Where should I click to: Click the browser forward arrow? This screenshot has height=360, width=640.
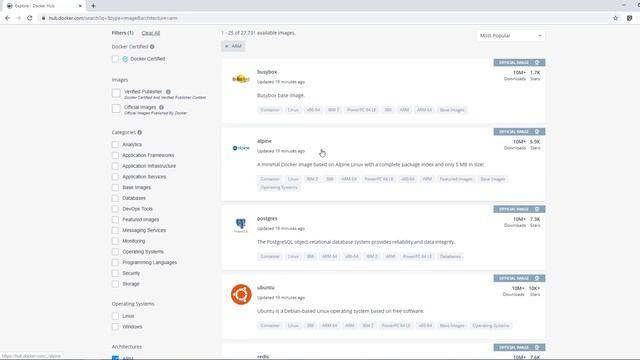pyautogui.click(x=18, y=18)
